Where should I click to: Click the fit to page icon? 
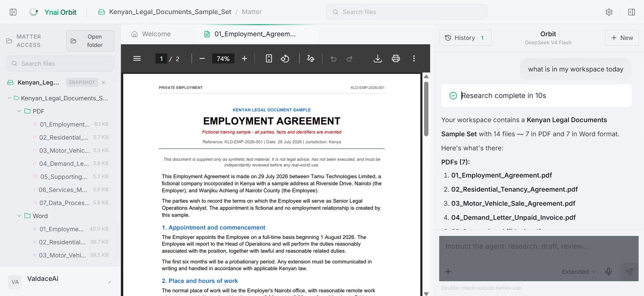(x=269, y=59)
